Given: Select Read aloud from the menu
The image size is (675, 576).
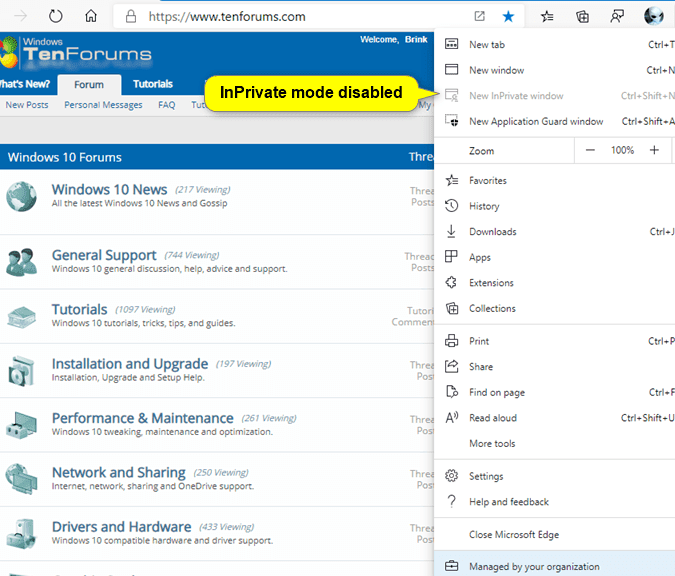Looking at the screenshot, I should click(554, 418).
